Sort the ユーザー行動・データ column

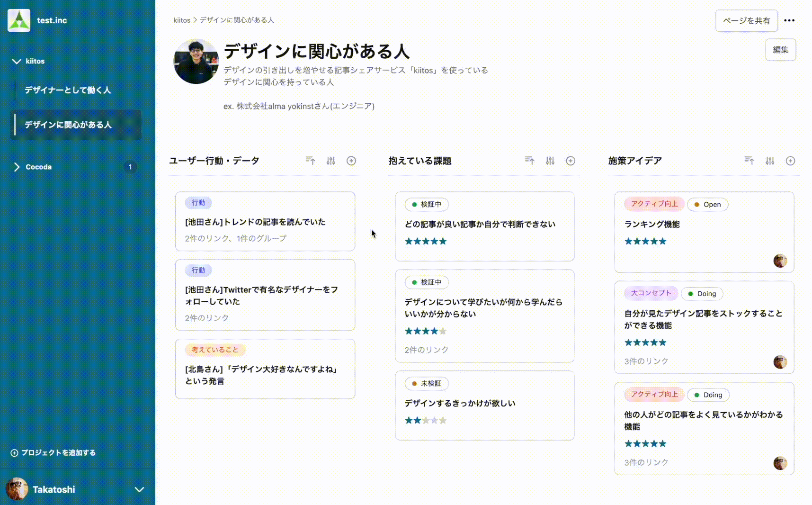click(310, 161)
